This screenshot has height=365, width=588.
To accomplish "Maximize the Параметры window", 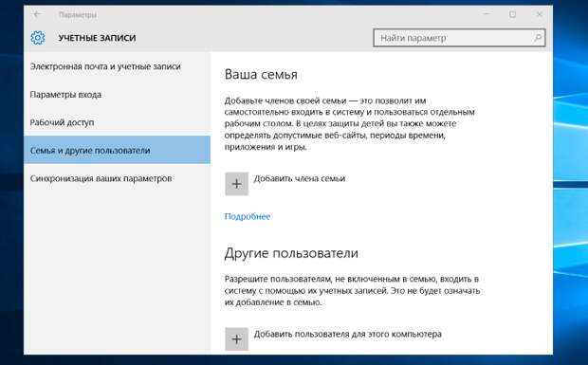I will pyautogui.click(x=512, y=14).
